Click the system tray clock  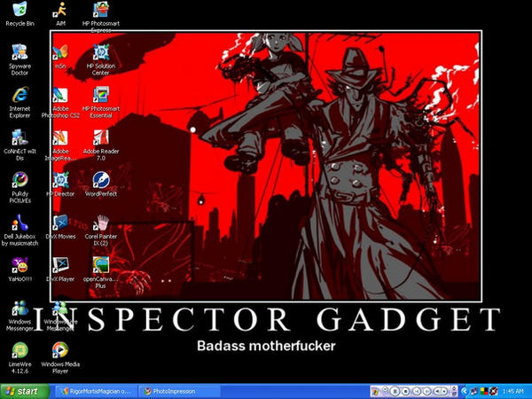click(513, 391)
